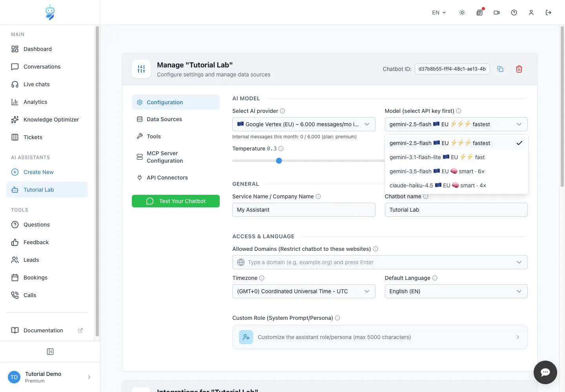The width and height of the screenshot is (565, 392).
Task: Open Conversations in sidebar
Action: [47, 67]
